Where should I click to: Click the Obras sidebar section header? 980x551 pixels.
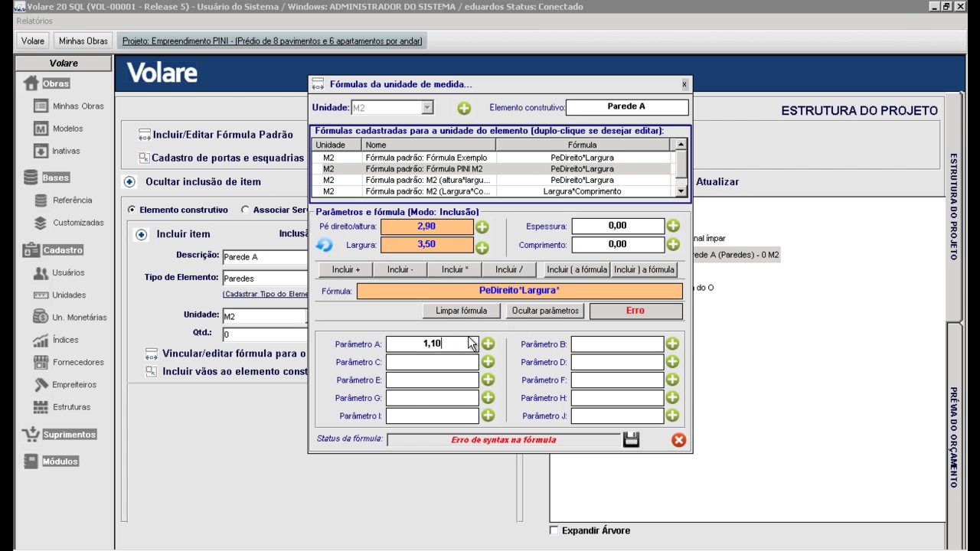(56, 83)
